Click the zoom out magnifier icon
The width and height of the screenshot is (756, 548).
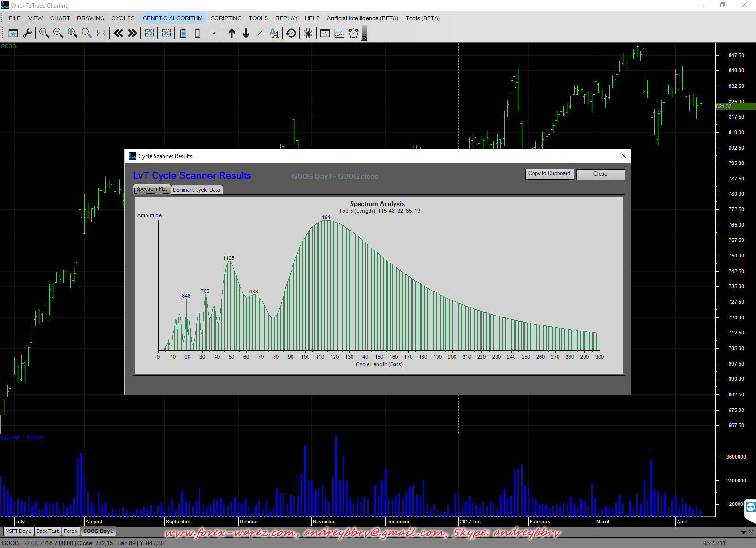click(58, 33)
